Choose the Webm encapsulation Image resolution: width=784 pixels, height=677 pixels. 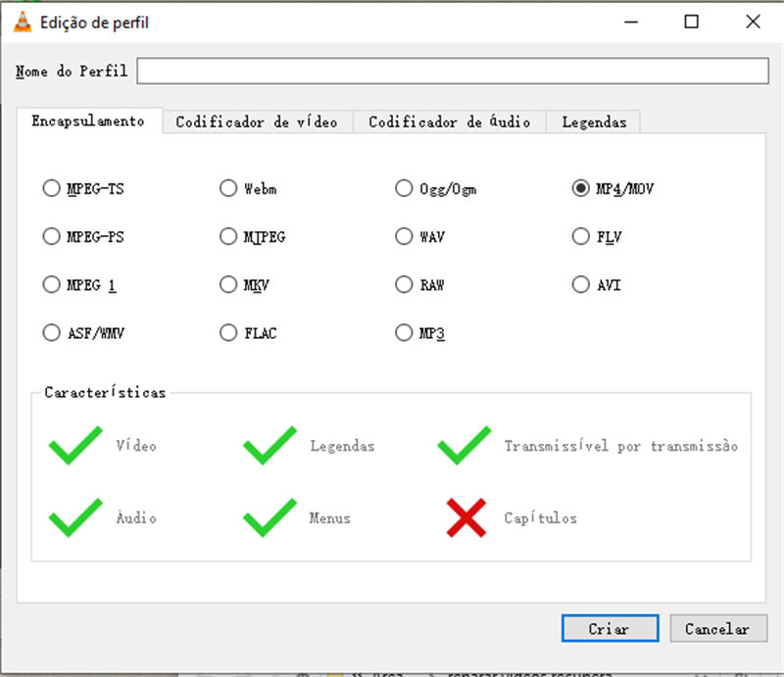pos(228,188)
